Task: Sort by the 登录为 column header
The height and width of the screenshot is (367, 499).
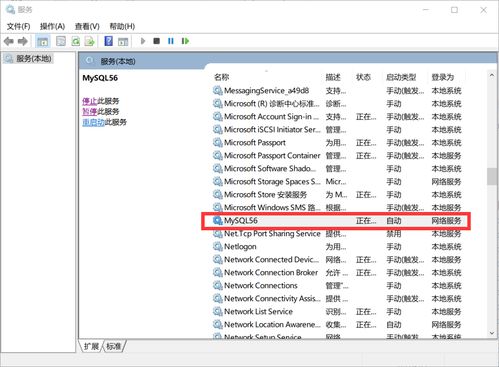Action: tap(443, 77)
